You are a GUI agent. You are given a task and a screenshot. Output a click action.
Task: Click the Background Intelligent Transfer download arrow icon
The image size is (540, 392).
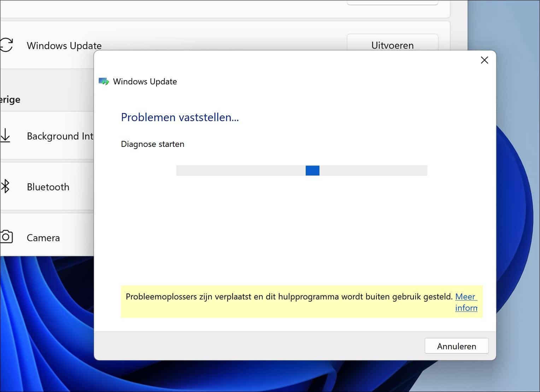(x=5, y=136)
